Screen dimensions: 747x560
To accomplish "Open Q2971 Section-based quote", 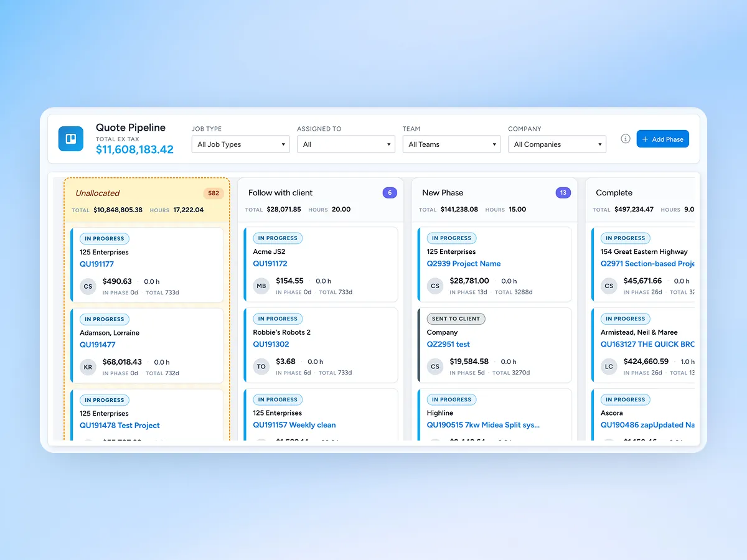I will click(x=647, y=264).
